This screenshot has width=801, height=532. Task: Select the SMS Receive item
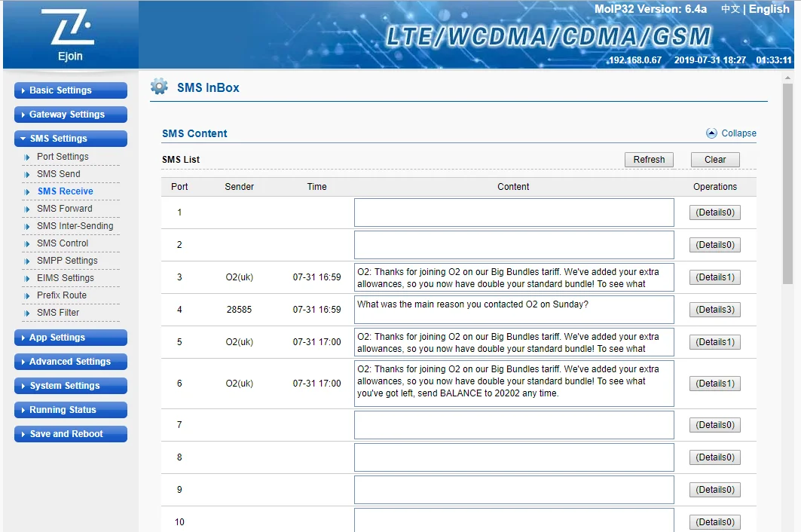(x=65, y=191)
